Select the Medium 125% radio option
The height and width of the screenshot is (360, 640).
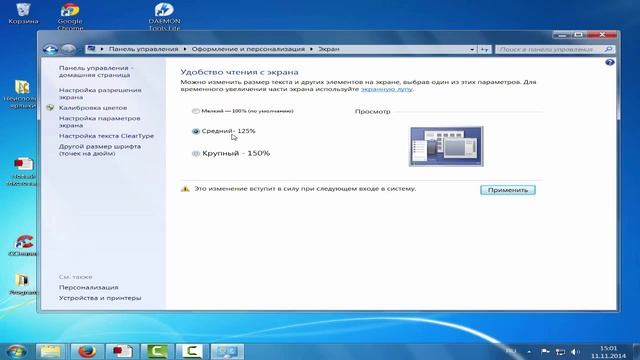[x=196, y=131]
